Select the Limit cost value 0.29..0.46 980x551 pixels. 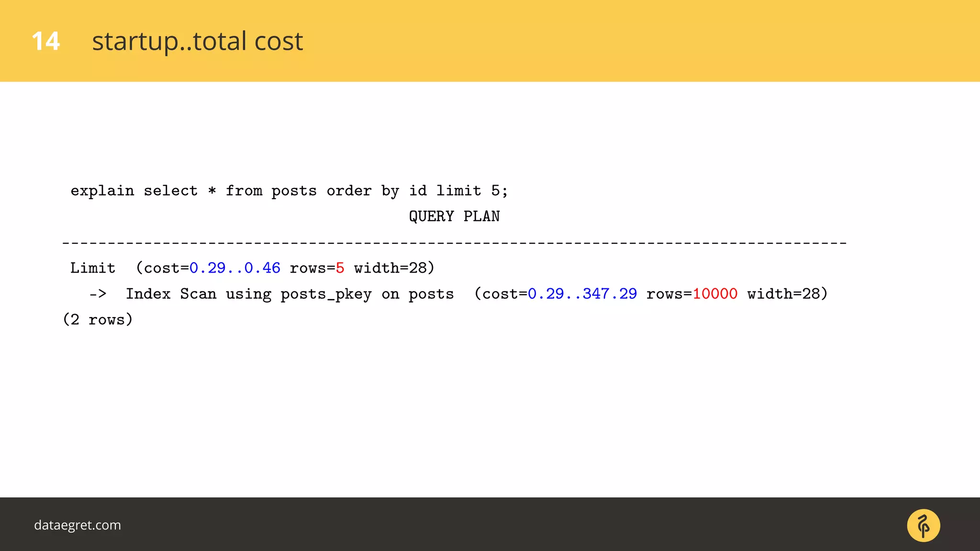[235, 268]
